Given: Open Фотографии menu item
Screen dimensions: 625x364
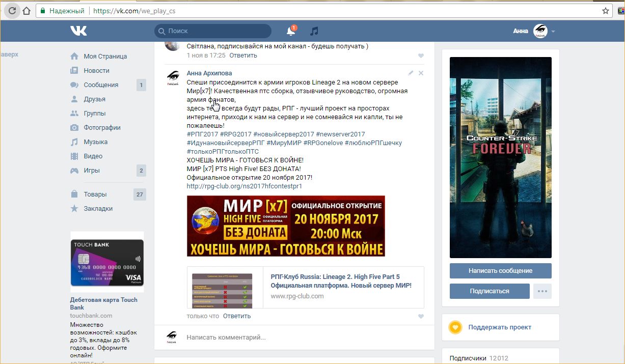Looking at the screenshot, I should pos(102,127).
